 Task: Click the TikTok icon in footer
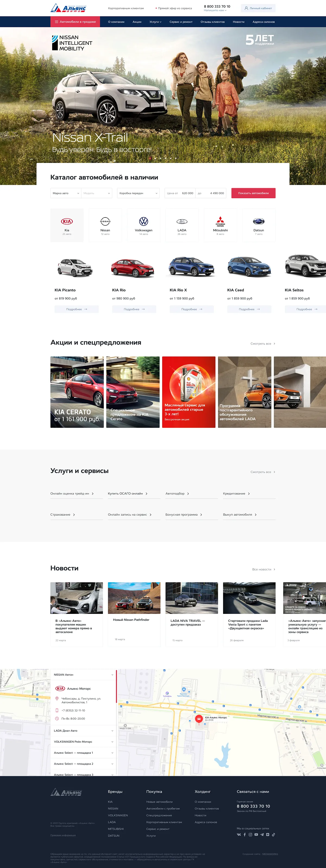[x=273, y=834]
